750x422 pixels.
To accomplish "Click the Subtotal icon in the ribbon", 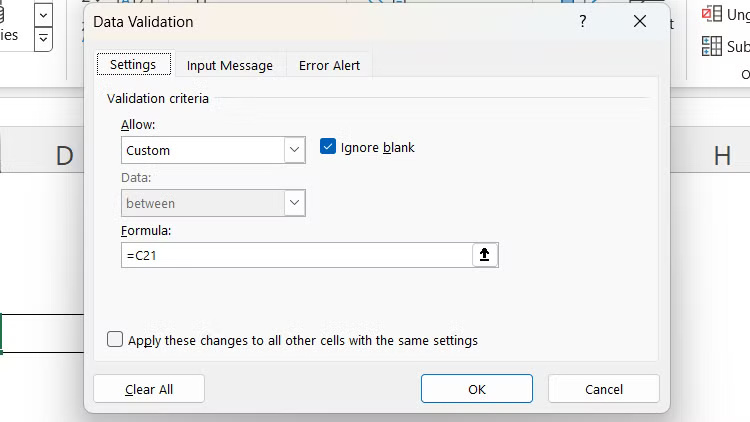I will 712,46.
